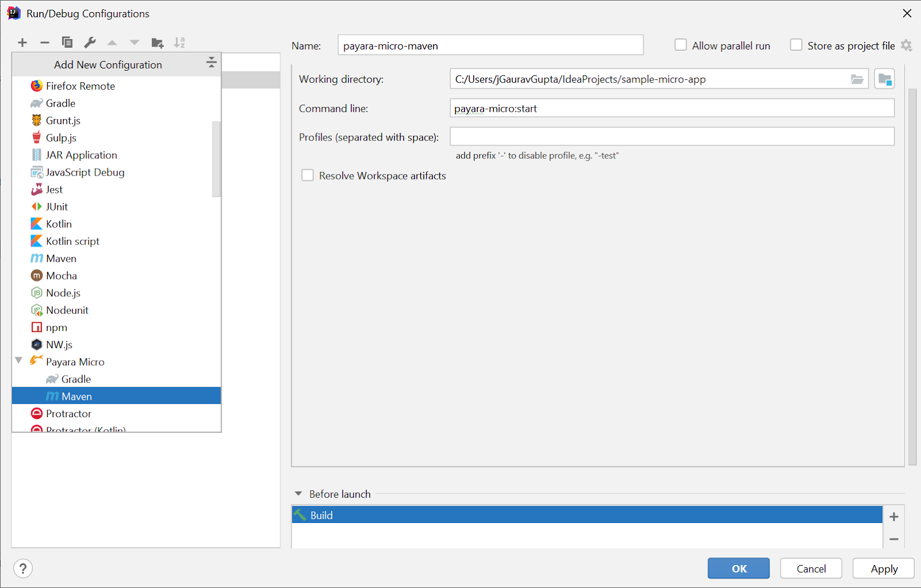
Task: Select JavaScript Debug configuration type
Action: coord(116,172)
